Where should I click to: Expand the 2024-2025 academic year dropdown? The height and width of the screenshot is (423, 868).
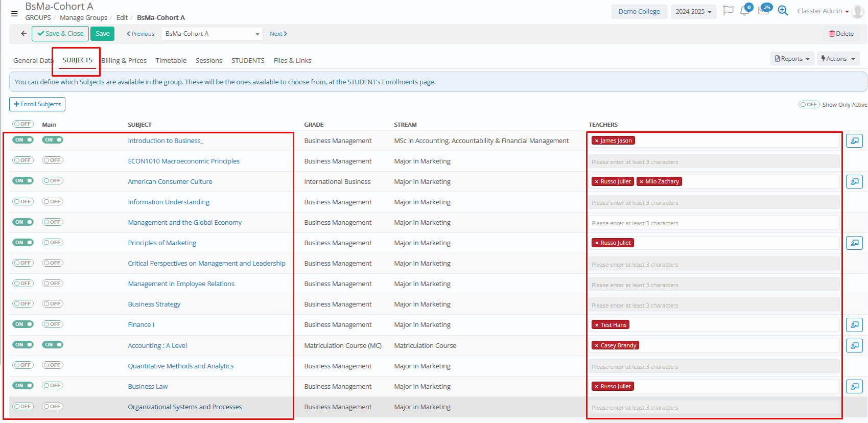[693, 12]
